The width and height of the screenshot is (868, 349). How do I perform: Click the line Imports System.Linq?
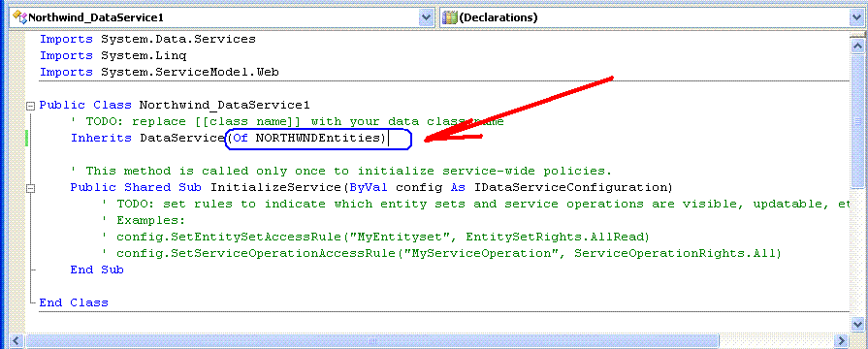tap(113, 56)
